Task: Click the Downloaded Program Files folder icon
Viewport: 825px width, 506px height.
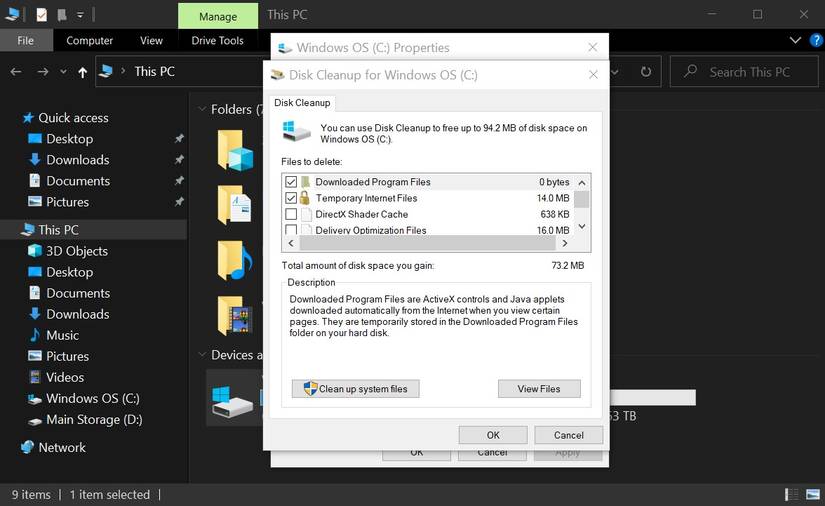Action: (305, 182)
